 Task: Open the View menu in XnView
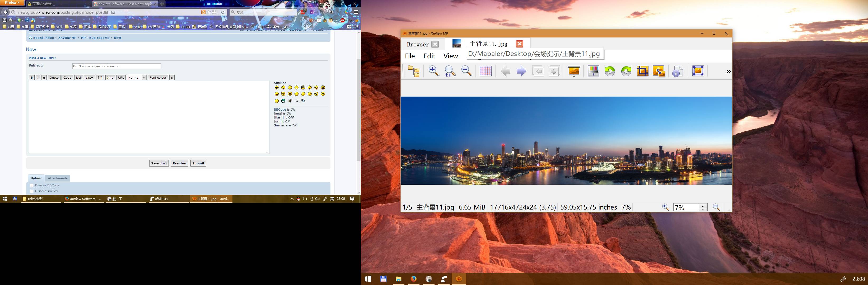tap(450, 56)
